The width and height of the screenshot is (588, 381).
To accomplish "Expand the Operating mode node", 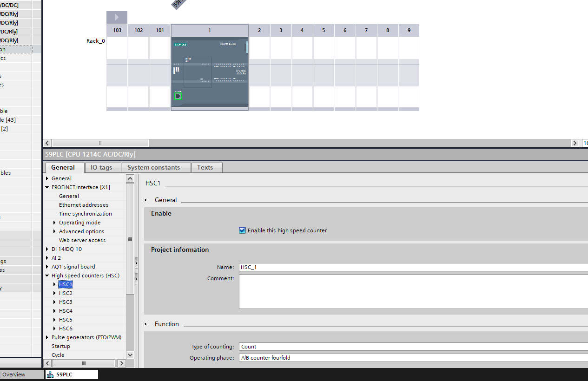I will pos(54,223).
